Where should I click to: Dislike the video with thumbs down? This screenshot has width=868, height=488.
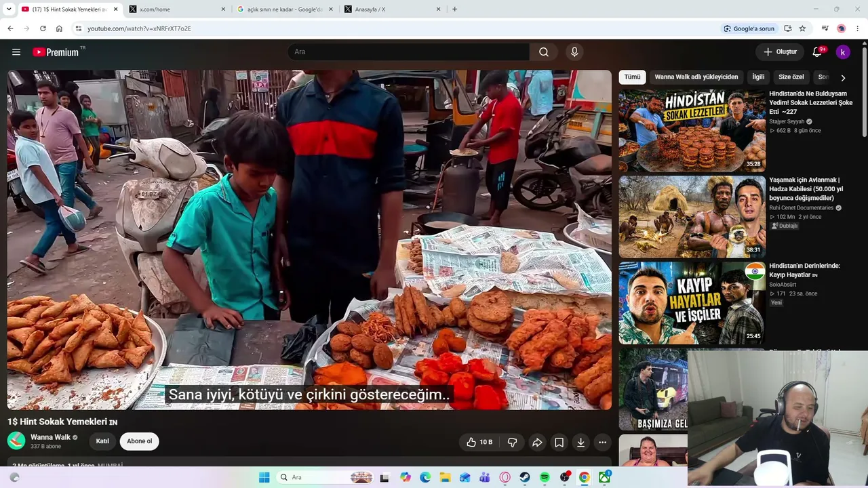[x=512, y=442]
